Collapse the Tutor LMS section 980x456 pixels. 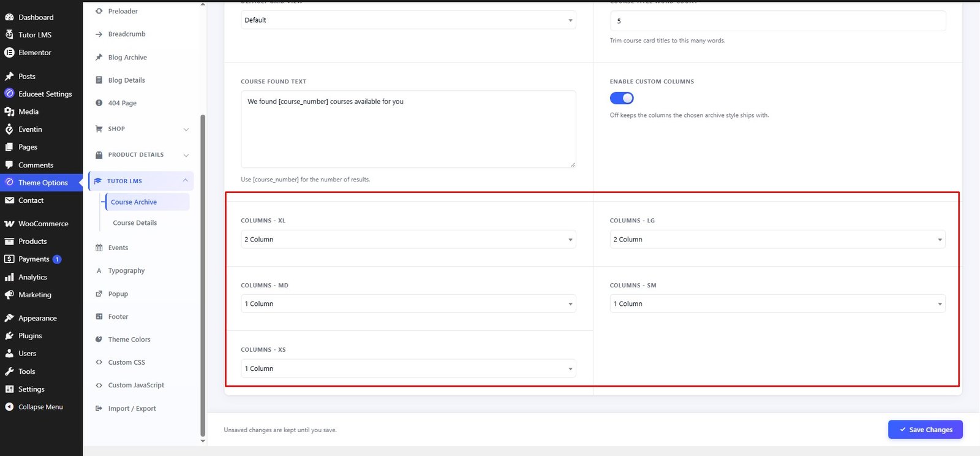tap(186, 180)
